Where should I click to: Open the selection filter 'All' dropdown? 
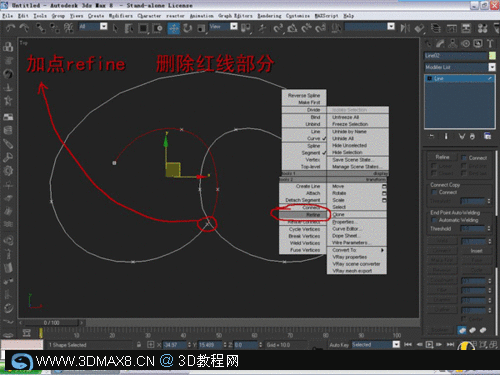click(104, 26)
